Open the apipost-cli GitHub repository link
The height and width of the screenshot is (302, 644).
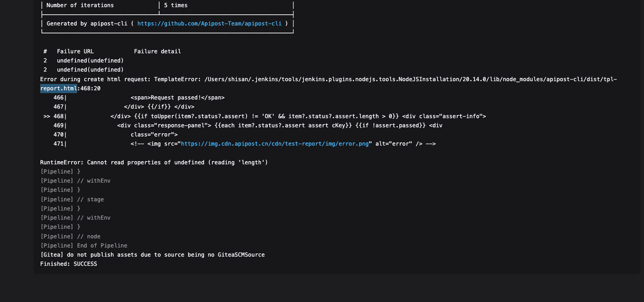coord(209,23)
